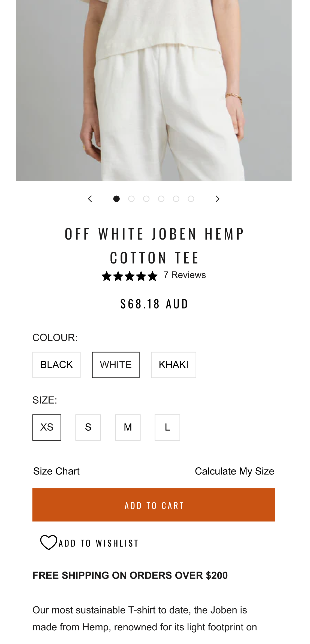Jump to the fourth carousel dot

tap(161, 199)
